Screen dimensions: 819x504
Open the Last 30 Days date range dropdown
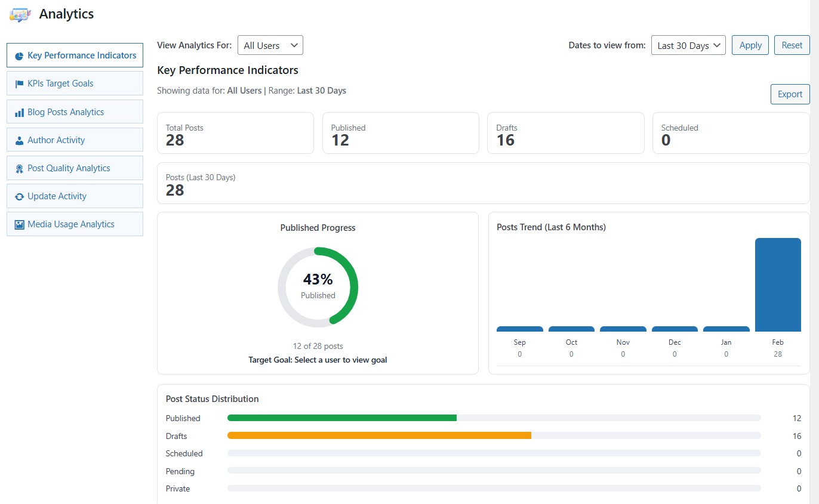click(x=688, y=45)
